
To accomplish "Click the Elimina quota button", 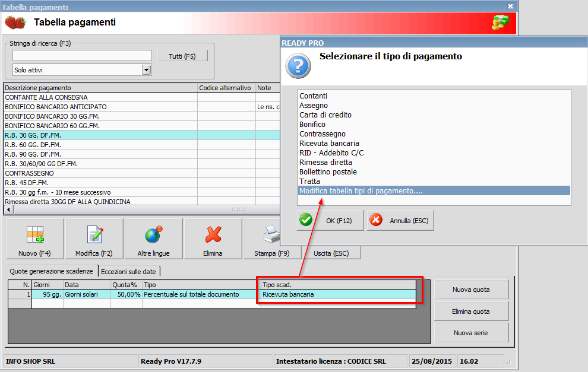I will click(471, 311).
